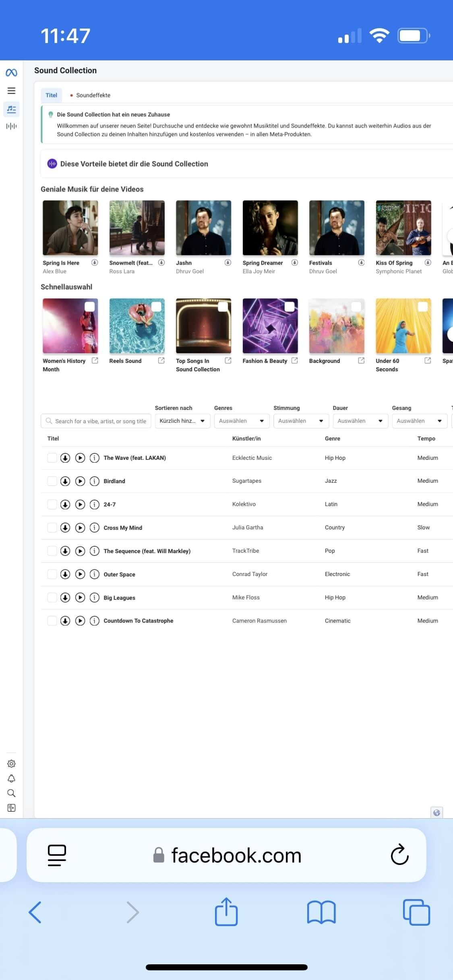Play the track Big Leagues
This screenshot has width=453, height=980.
[80, 597]
